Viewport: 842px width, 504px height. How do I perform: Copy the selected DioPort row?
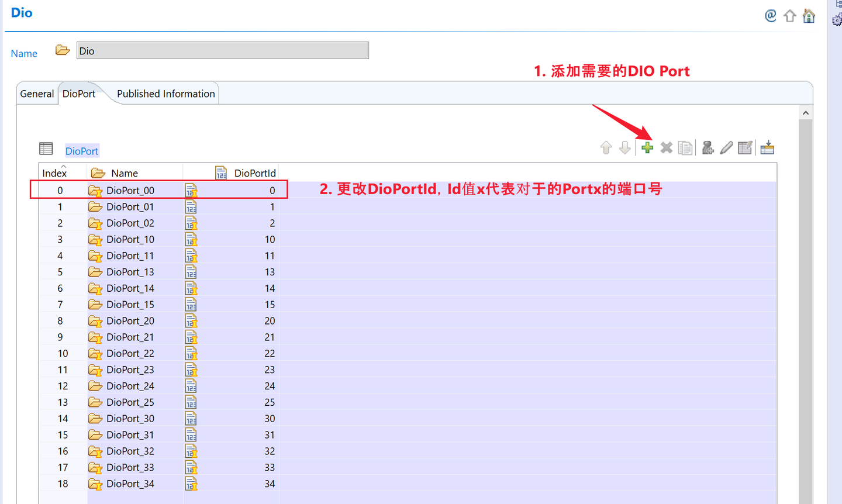[685, 147]
